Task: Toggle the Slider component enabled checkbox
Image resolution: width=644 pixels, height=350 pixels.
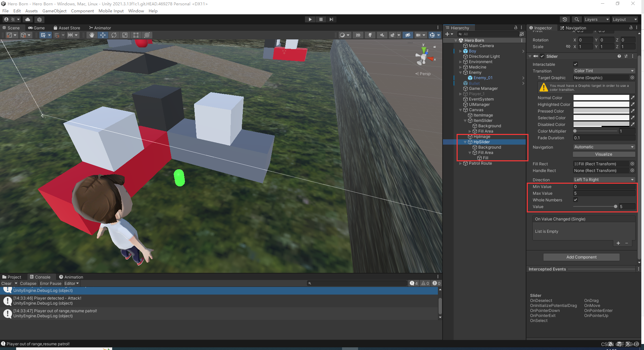Action: [542, 56]
